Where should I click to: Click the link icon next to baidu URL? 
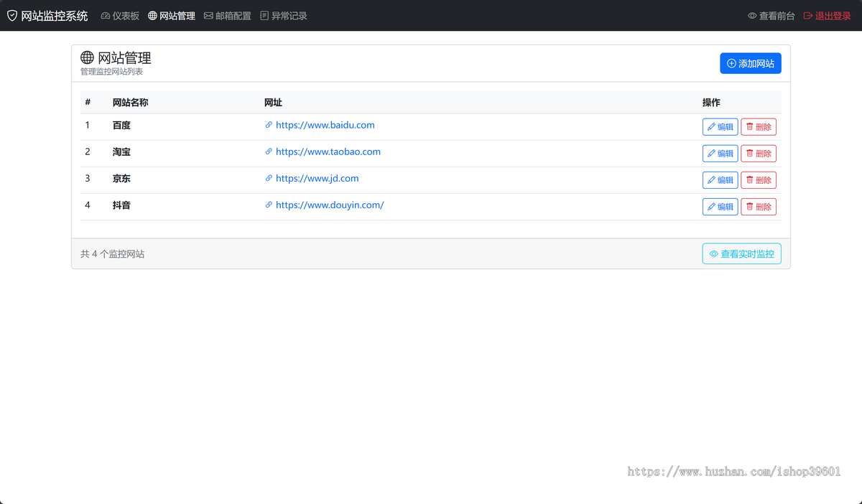click(269, 125)
